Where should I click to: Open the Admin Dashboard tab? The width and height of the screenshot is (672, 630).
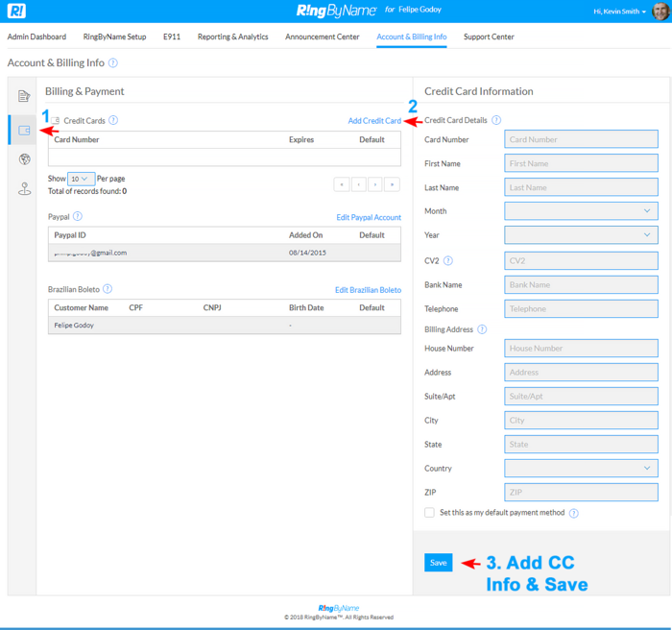(36, 36)
